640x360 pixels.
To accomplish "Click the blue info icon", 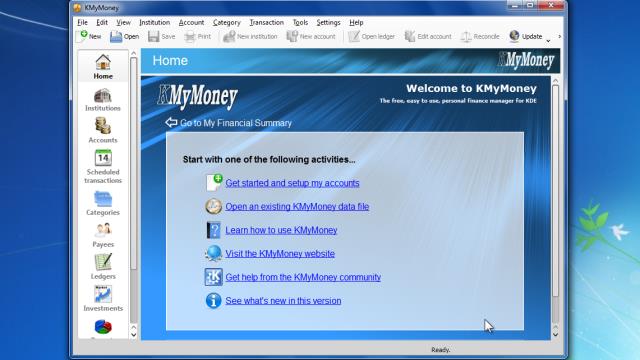I will tap(213, 300).
